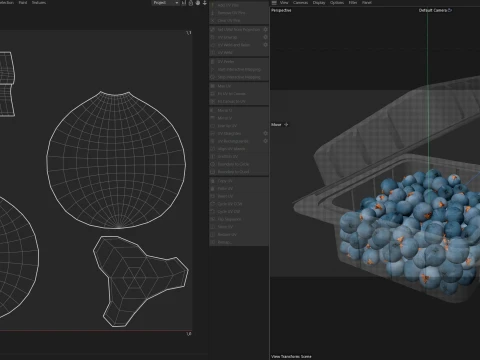Viewport: 480px width, 360px height.
Task: Apply Mirror U
Action: click(x=239, y=110)
